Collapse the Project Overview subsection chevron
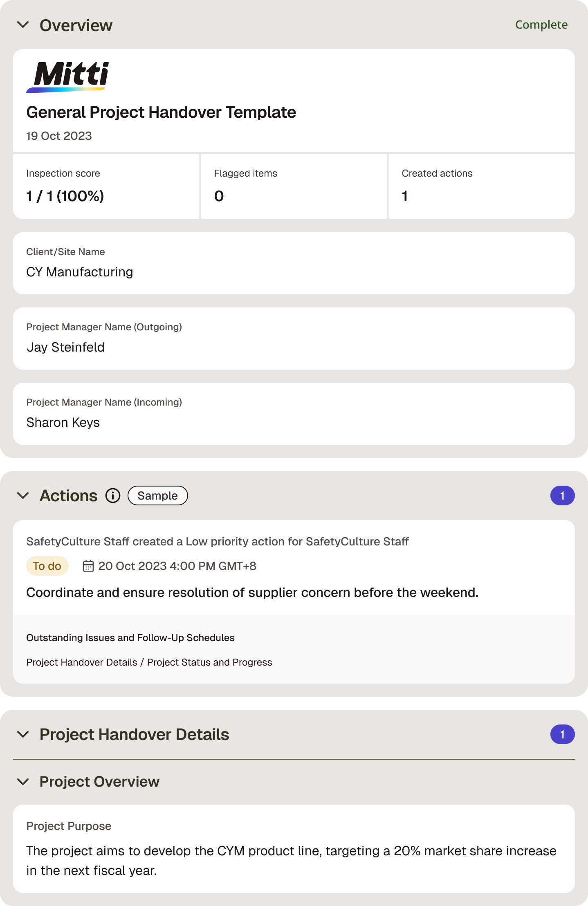This screenshot has height=906, width=588. [23, 781]
